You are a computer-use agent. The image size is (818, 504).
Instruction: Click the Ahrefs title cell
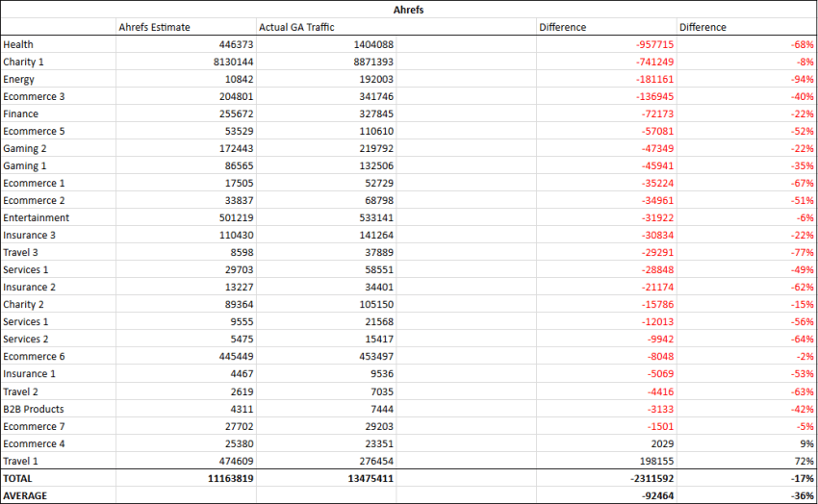[x=408, y=9]
